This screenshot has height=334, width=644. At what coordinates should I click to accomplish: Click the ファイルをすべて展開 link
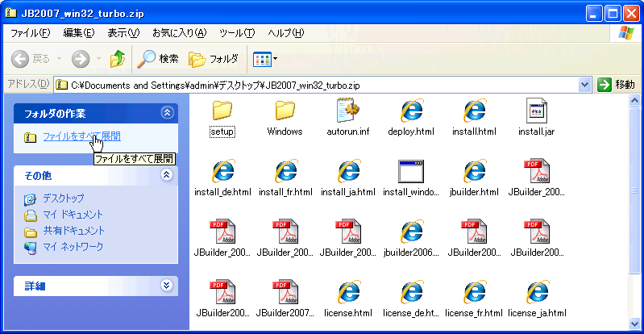[81, 137]
